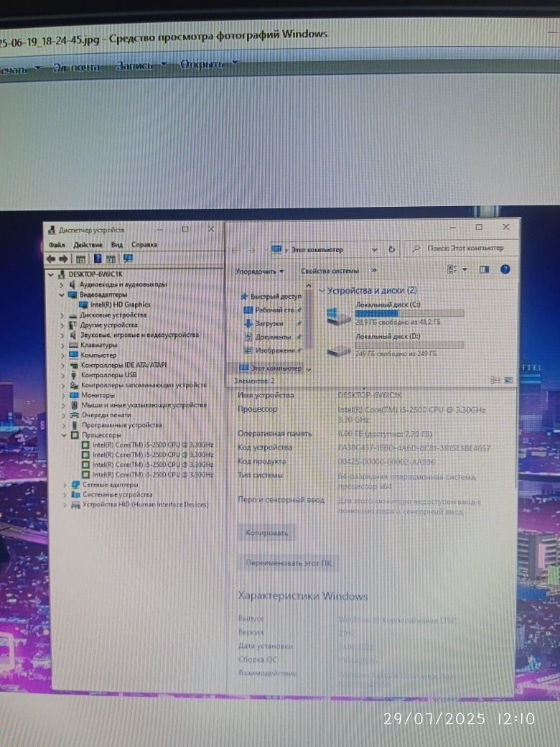Collapse the Процессоры node

64,435
